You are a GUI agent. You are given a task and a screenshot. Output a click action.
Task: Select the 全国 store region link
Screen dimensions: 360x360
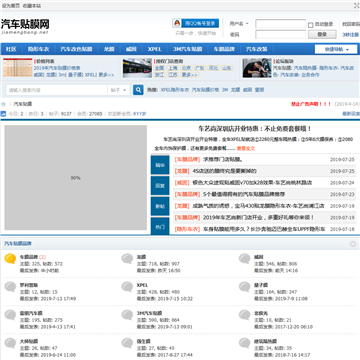pyautogui.click(x=159, y=68)
